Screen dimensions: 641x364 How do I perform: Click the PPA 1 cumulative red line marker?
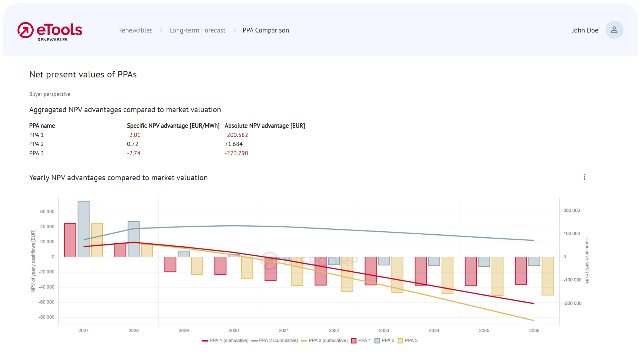click(205, 340)
